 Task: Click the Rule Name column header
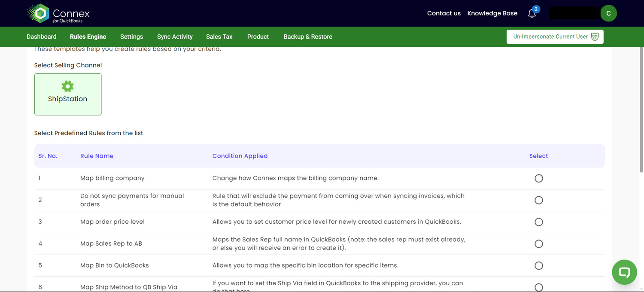(97, 156)
